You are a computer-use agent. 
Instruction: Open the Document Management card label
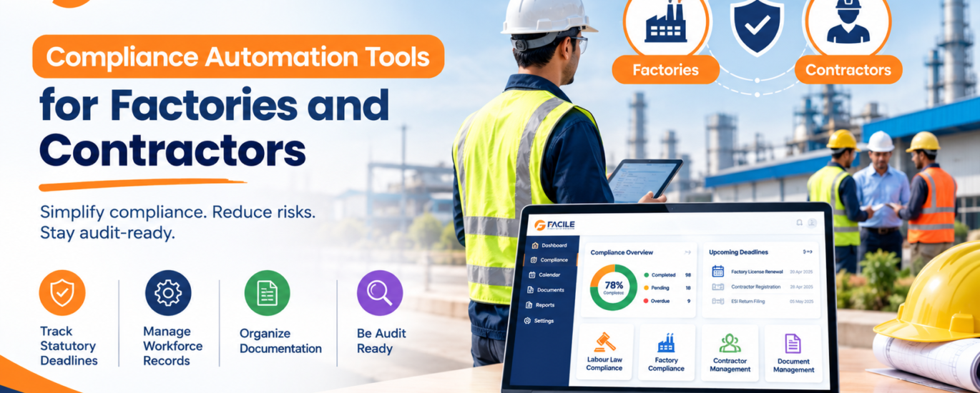(794, 366)
